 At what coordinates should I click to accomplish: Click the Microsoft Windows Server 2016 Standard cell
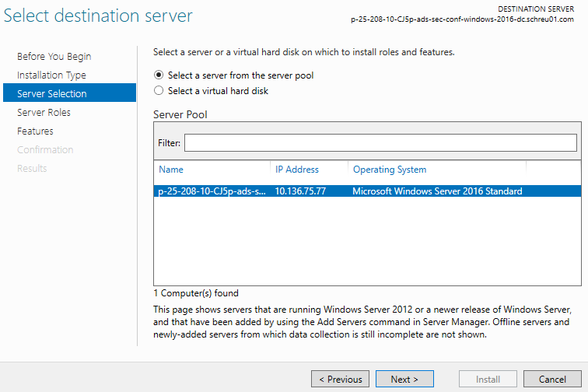[x=436, y=191]
